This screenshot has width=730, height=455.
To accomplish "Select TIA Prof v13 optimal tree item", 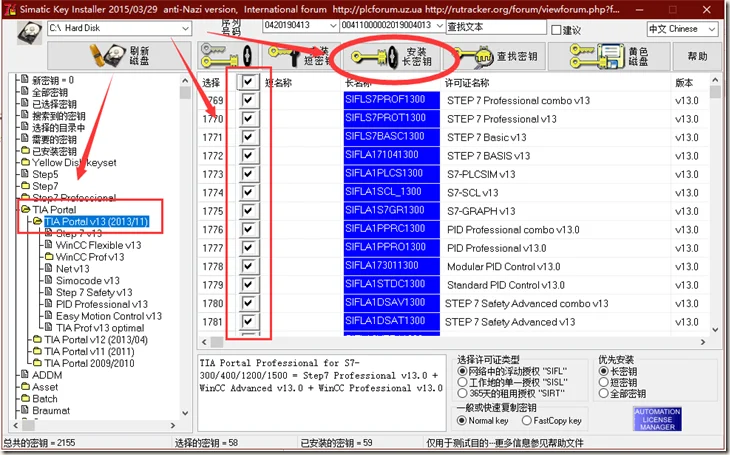I will pos(100,328).
